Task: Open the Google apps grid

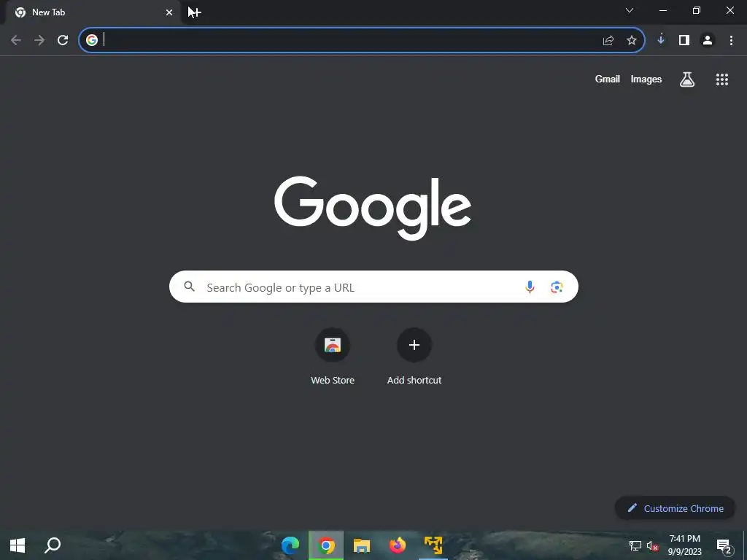Action: 722,79
